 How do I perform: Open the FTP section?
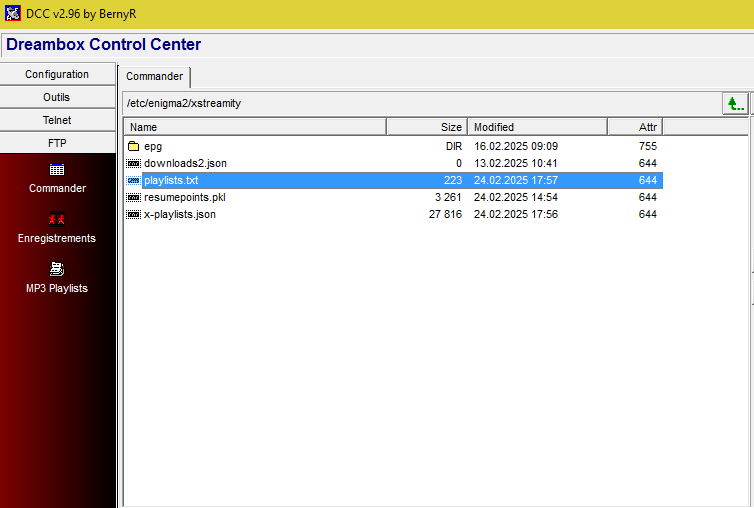point(57,143)
